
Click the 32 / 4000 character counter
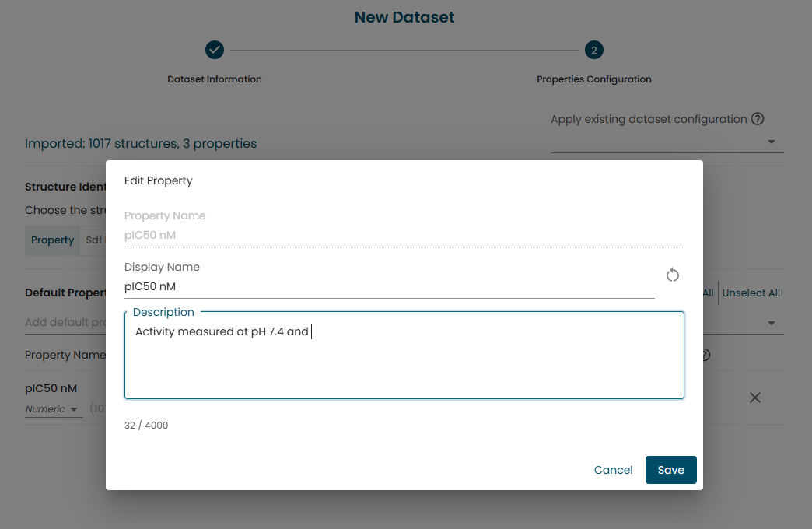[x=146, y=426]
